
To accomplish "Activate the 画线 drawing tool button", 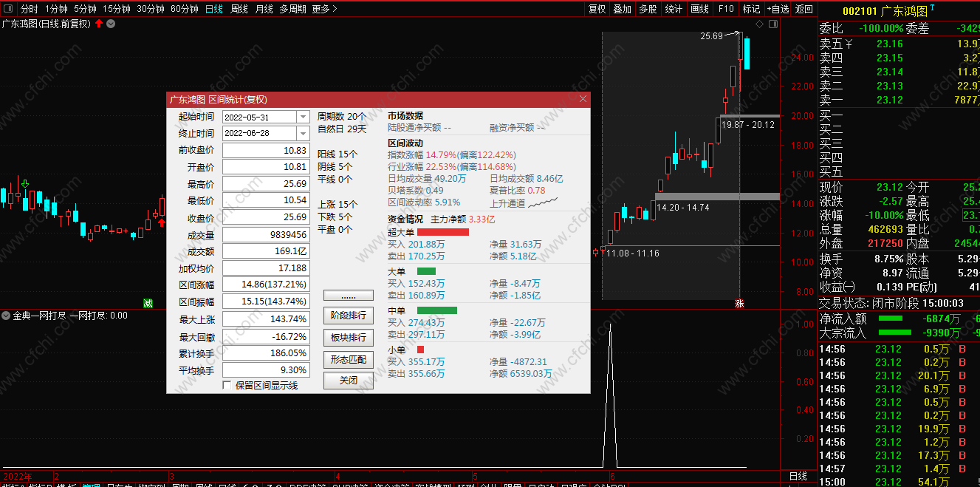I will [x=699, y=9].
